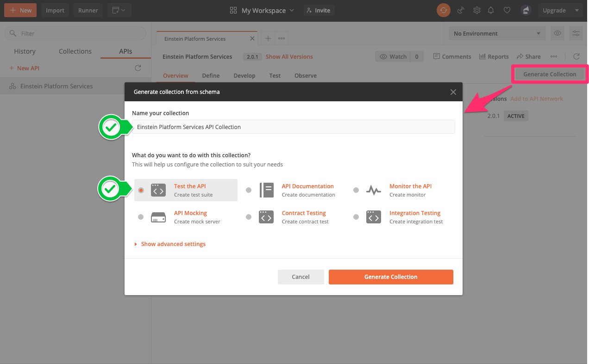Open user avatar profile menu
Screen dimensions: 589x364
tap(525, 10)
